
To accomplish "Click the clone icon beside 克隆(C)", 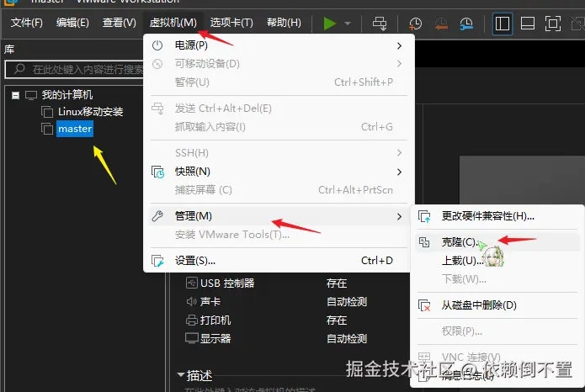I will click(424, 242).
